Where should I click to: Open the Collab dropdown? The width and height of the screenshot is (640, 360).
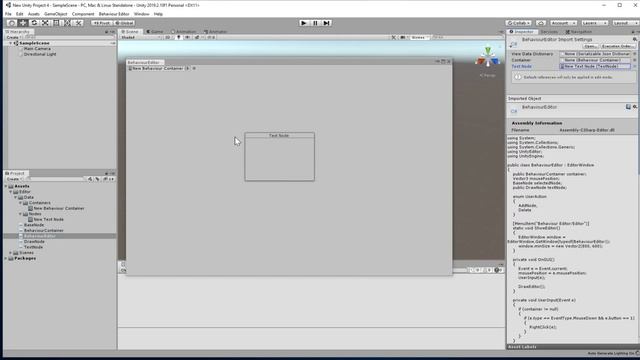coord(519,23)
